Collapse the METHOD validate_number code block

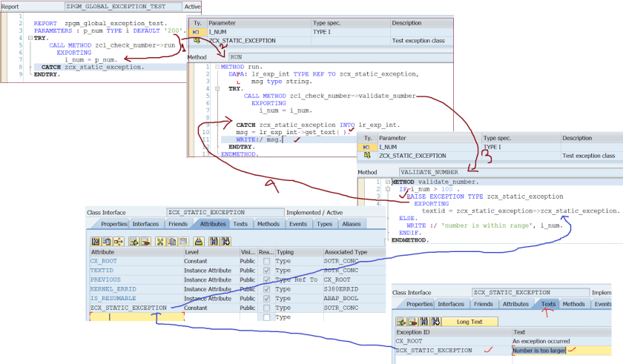386,182
